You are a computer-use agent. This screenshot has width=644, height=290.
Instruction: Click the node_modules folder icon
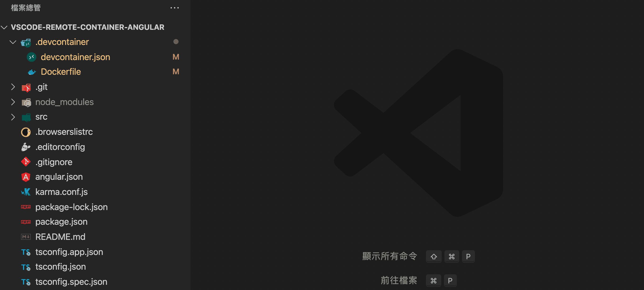click(x=26, y=102)
